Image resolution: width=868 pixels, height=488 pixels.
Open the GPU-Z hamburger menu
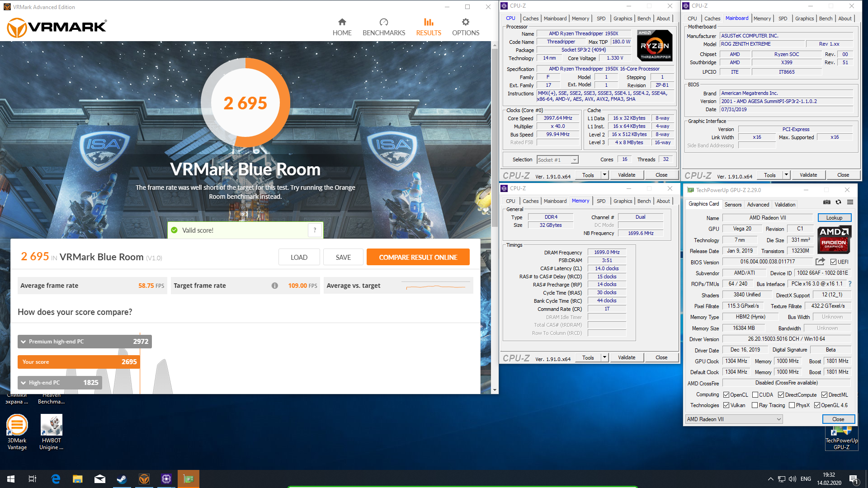pos(850,202)
